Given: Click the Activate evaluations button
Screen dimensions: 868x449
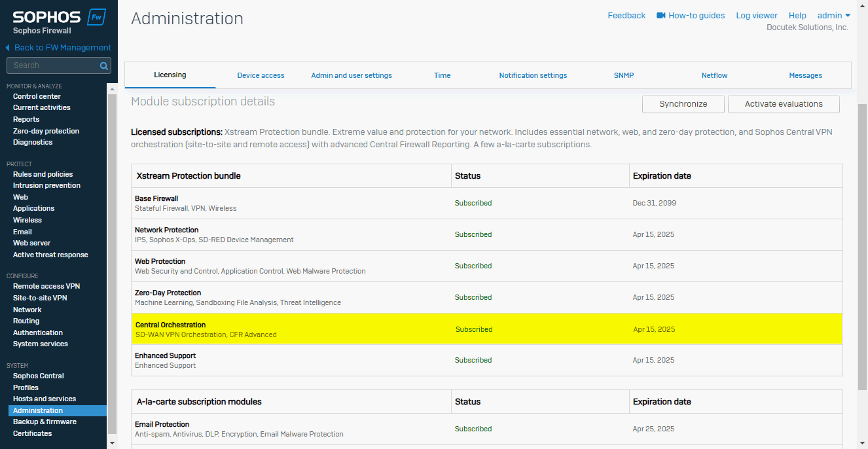Looking at the screenshot, I should tap(784, 104).
